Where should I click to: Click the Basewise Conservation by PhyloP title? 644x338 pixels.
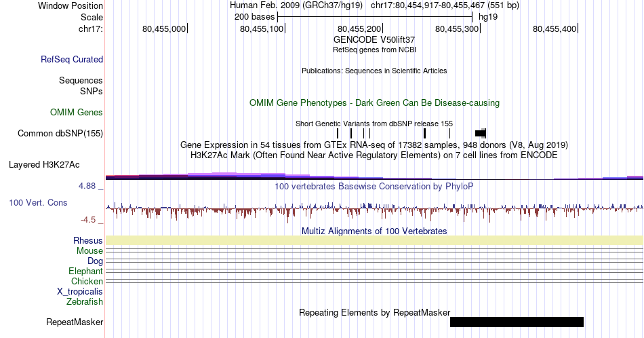(x=374, y=186)
